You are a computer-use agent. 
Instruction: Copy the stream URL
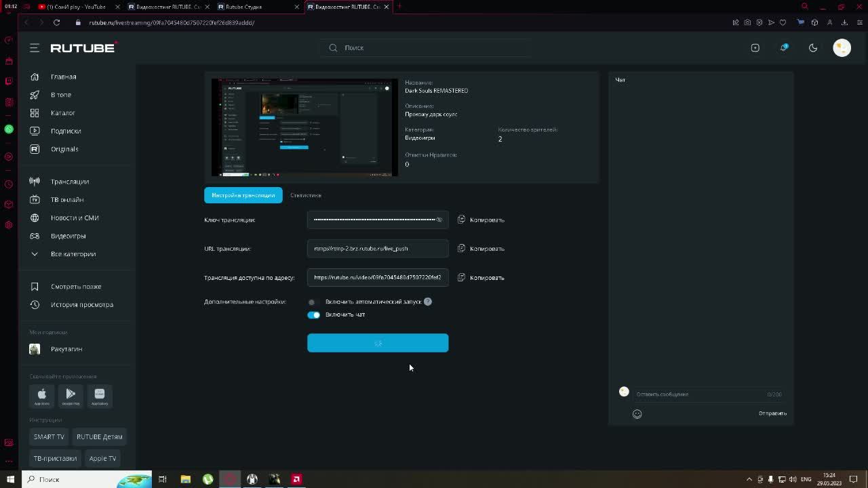click(x=481, y=249)
